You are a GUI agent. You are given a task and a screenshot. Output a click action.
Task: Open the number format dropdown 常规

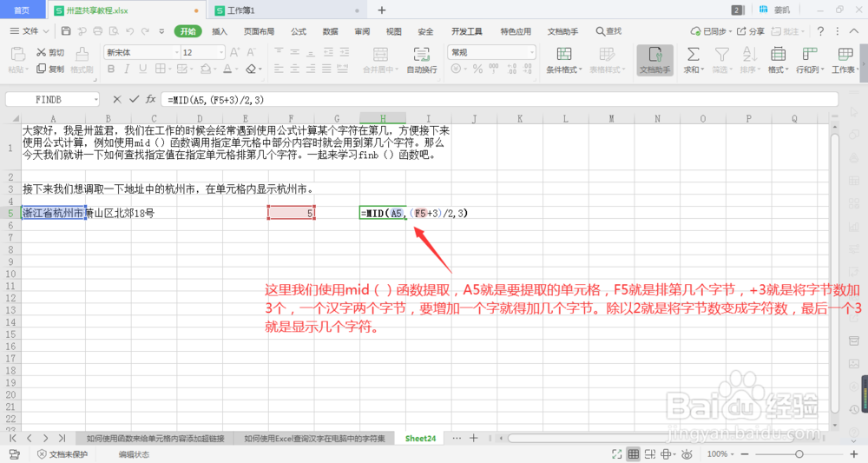pyautogui.click(x=532, y=52)
